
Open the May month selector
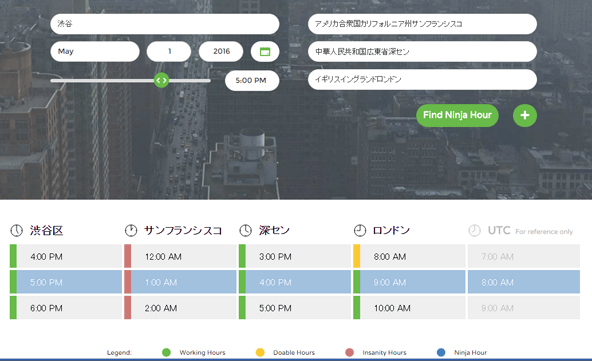[95, 51]
